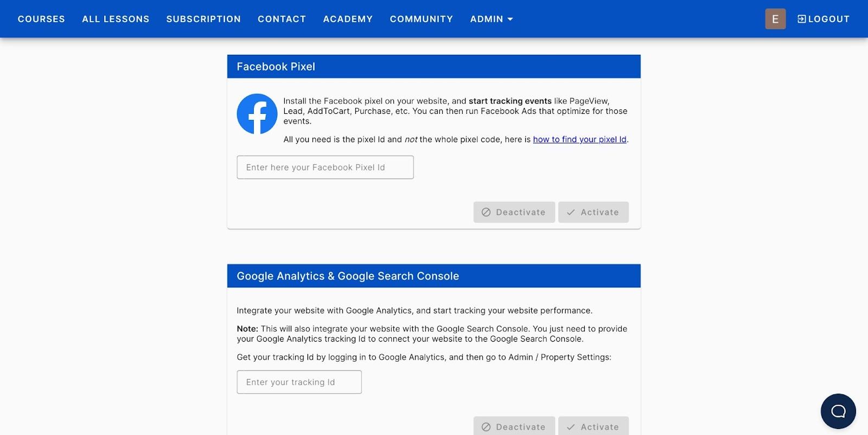Click the checkmark Activate icon for Facebook Pixel
Screen dimensions: 868x435
(570, 212)
